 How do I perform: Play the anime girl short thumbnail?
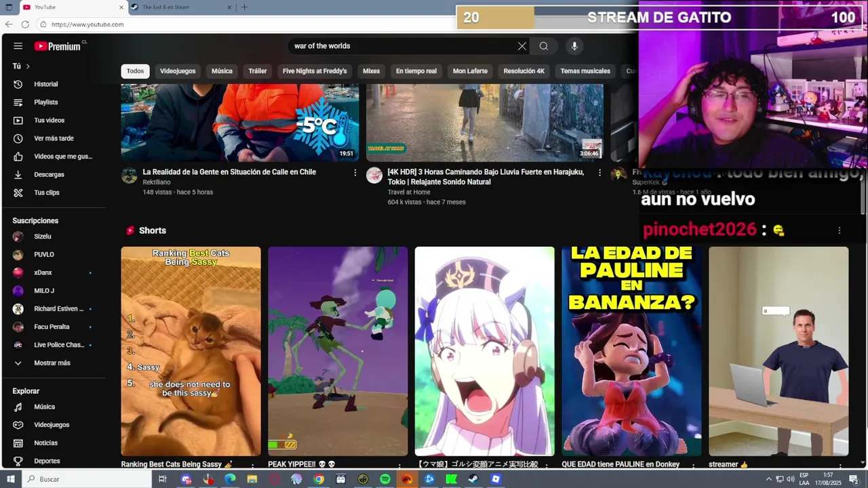tap(484, 351)
